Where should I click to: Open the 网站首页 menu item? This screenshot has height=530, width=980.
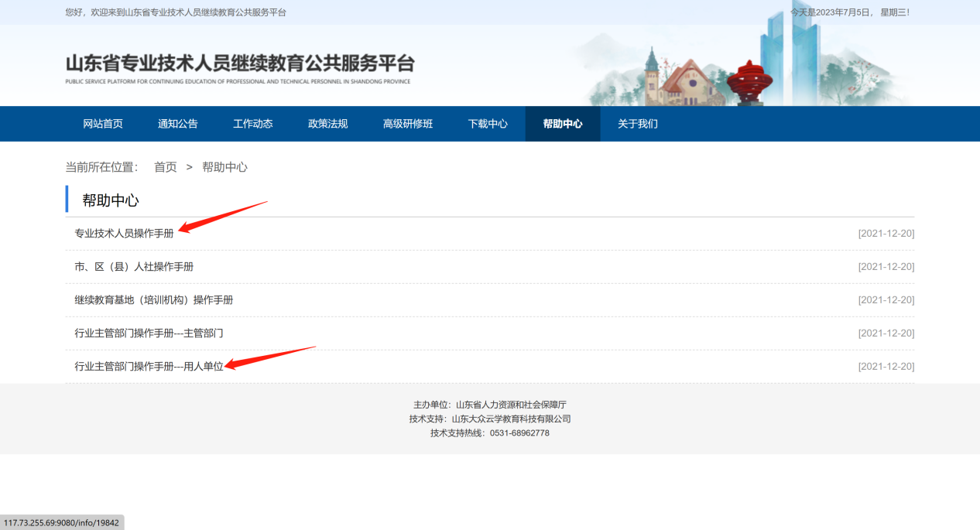[x=103, y=124]
